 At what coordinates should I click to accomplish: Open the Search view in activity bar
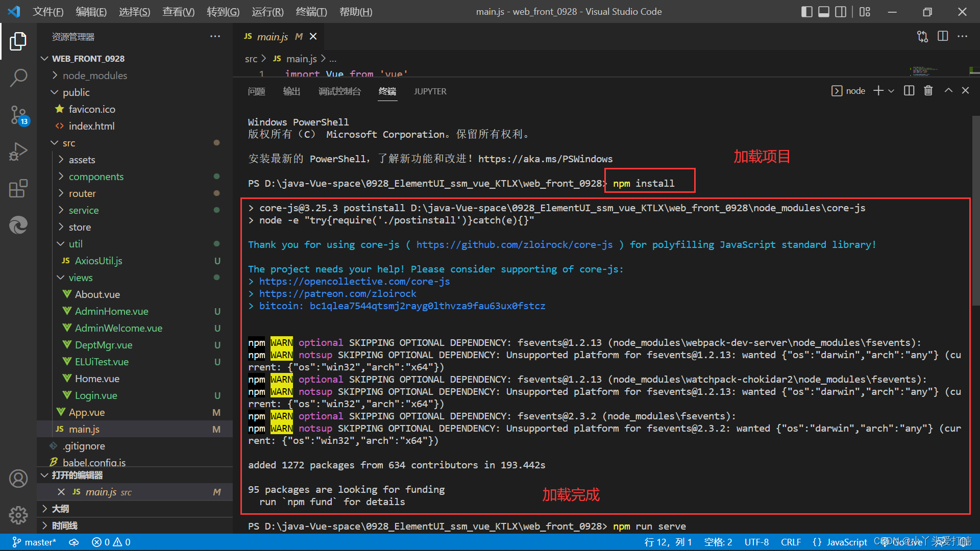[18, 78]
